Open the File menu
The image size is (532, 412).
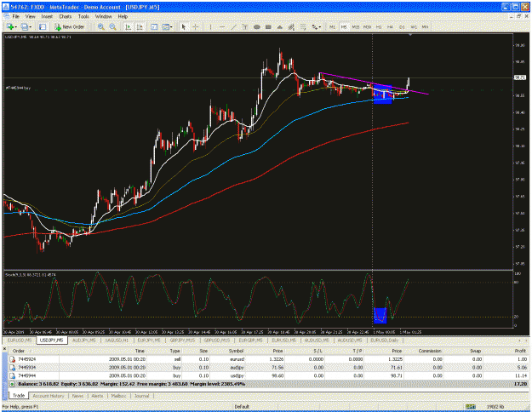[x=15, y=16]
